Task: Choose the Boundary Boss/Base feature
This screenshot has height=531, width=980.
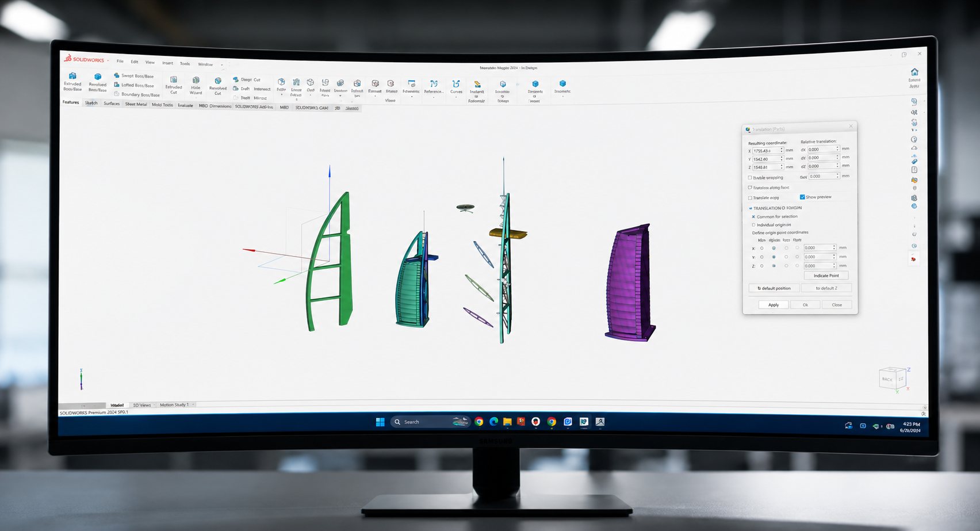Action: (x=137, y=94)
